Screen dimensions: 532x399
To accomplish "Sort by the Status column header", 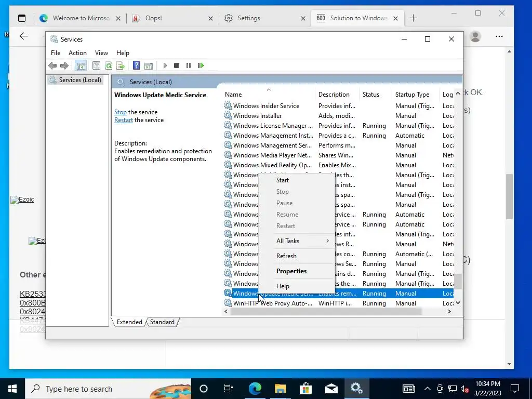I will [x=376, y=95].
